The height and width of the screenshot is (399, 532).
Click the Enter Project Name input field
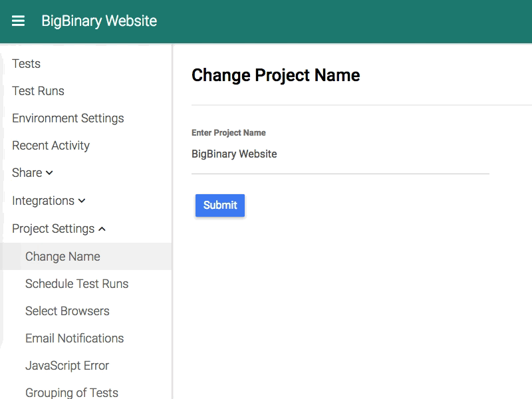pyautogui.click(x=339, y=154)
